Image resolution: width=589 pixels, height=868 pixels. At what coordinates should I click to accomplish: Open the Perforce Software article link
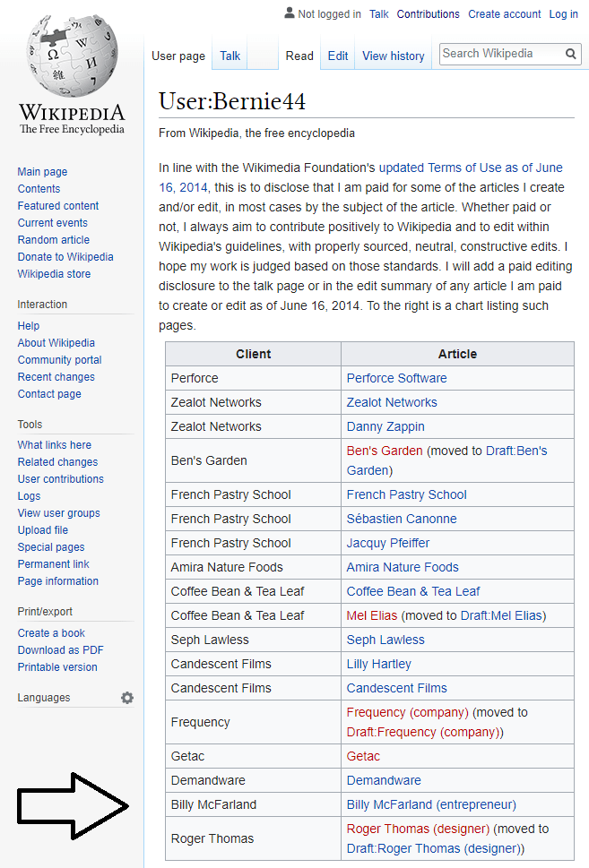tap(396, 378)
